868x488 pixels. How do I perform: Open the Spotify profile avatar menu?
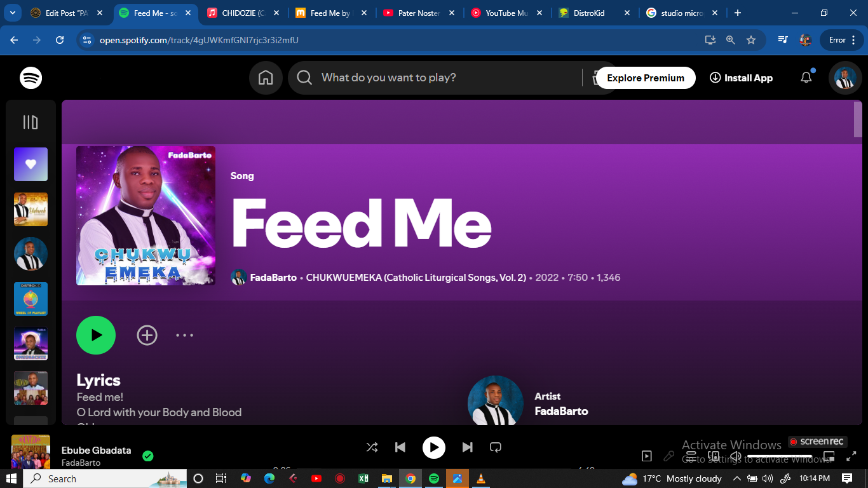(845, 78)
